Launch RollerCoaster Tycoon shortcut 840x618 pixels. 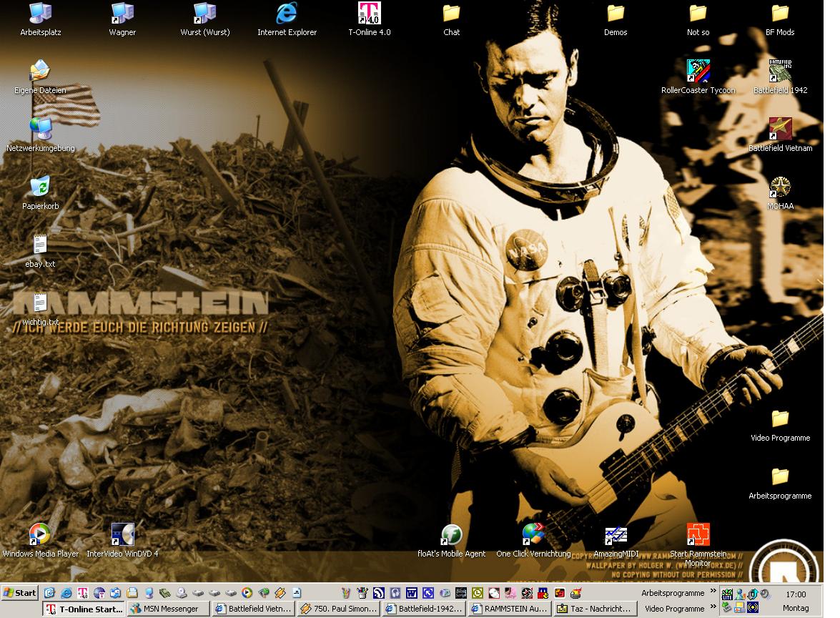tap(698, 77)
